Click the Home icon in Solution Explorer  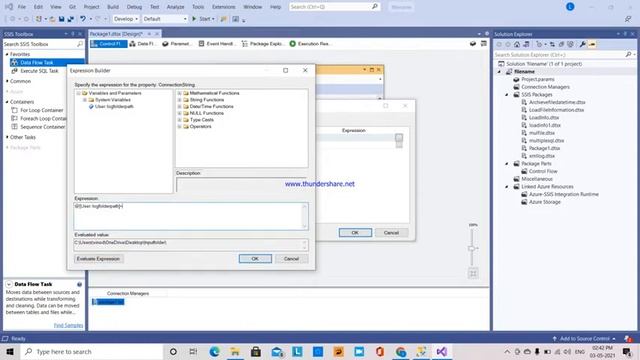coord(517,44)
